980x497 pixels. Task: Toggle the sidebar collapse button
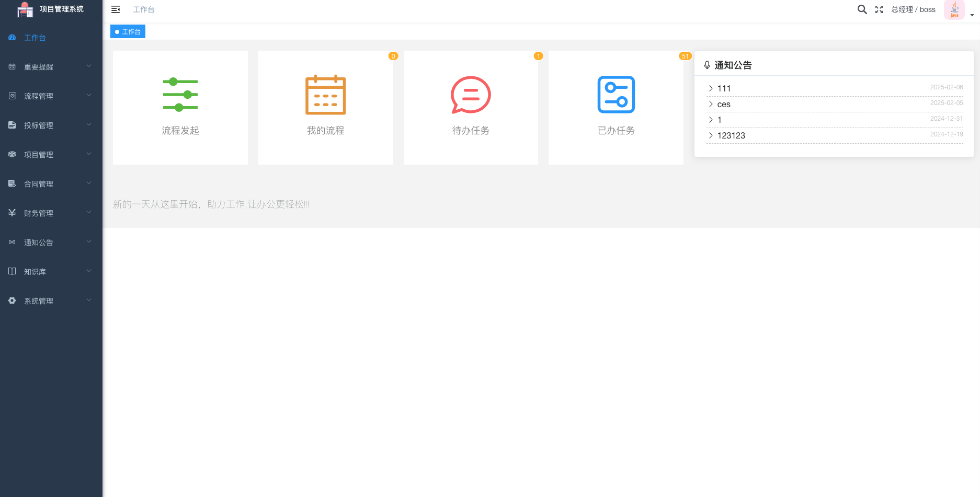coord(116,9)
